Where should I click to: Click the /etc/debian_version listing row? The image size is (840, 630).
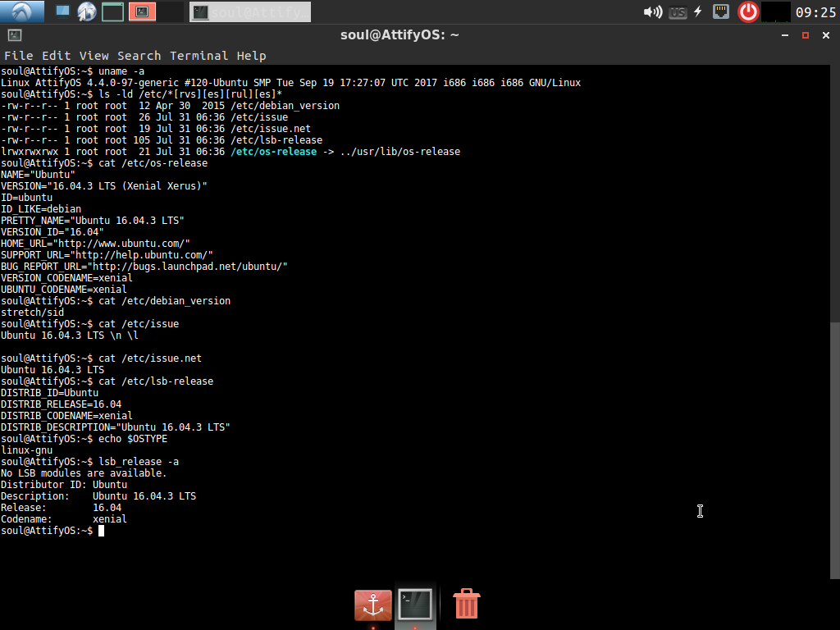[170, 106]
